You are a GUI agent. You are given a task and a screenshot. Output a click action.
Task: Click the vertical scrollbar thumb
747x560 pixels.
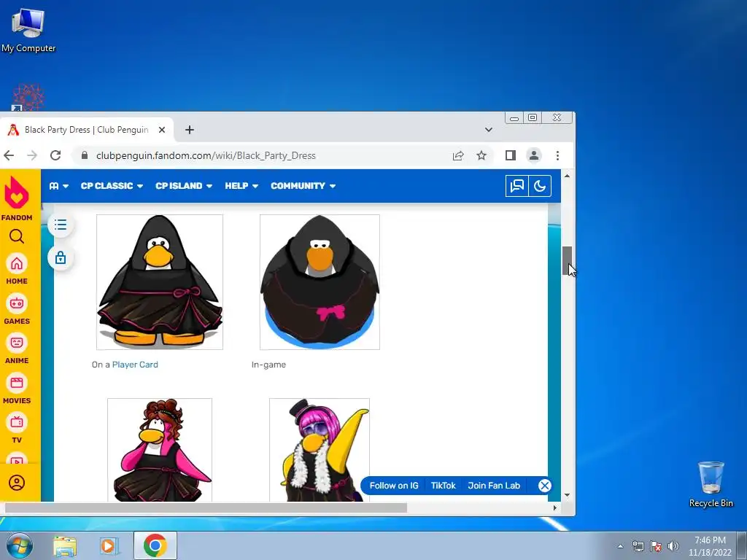[567, 260]
